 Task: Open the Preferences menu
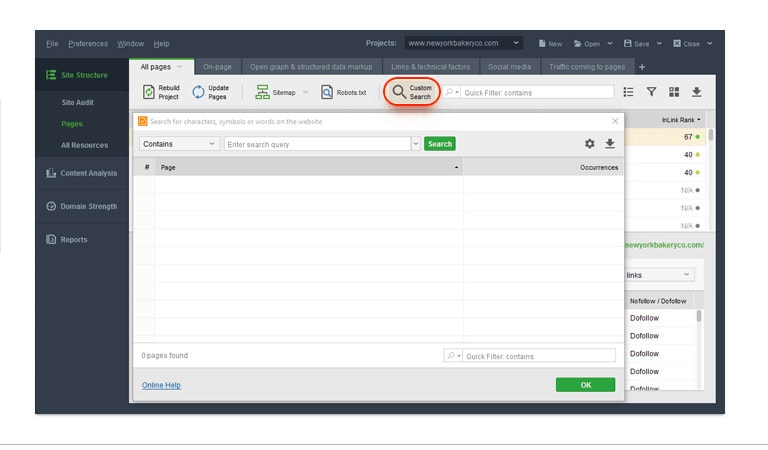click(88, 44)
